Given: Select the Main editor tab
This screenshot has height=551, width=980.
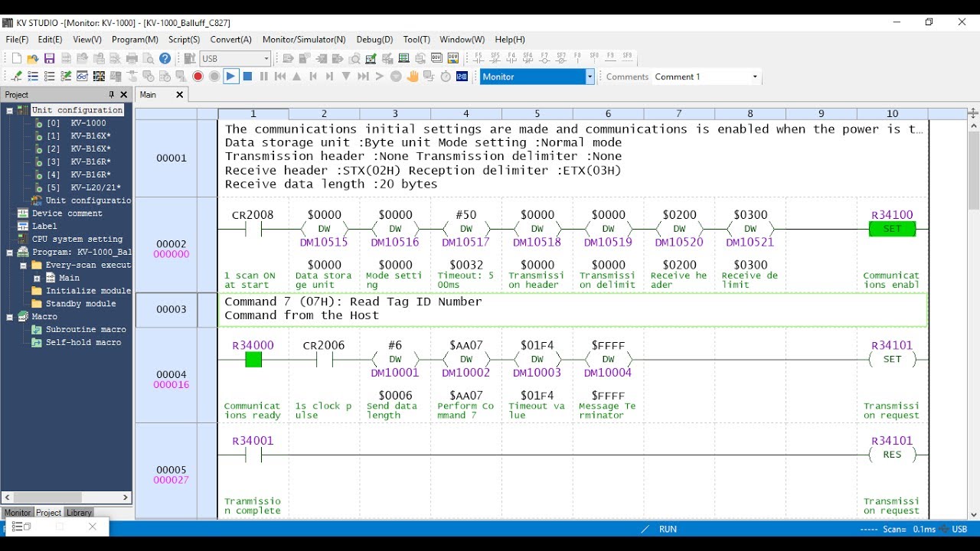Looking at the screenshot, I should coord(149,95).
